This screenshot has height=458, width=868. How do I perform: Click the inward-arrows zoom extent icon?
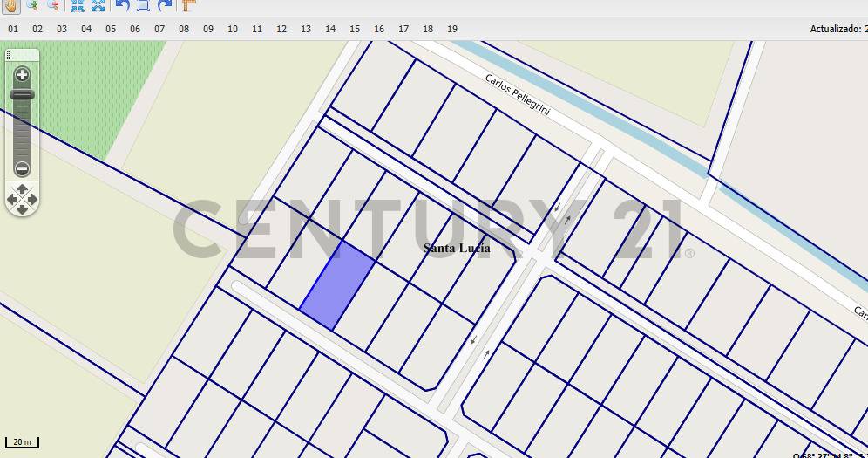(77, 5)
